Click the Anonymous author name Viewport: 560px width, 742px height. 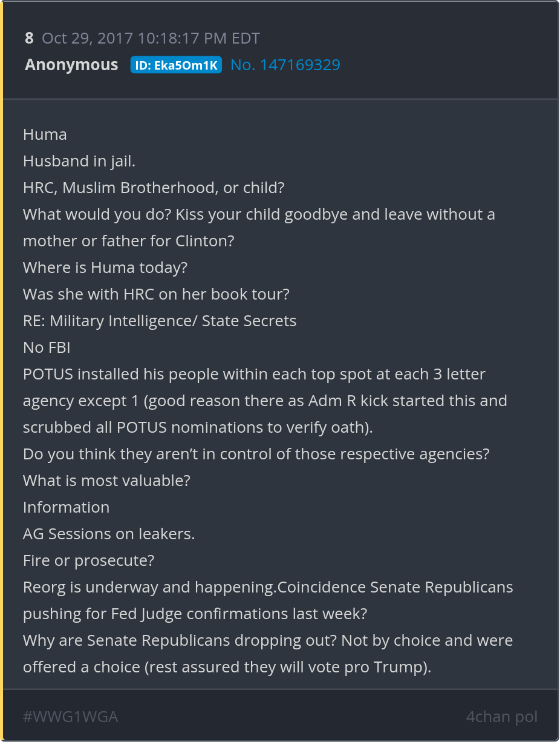coord(71,65)
